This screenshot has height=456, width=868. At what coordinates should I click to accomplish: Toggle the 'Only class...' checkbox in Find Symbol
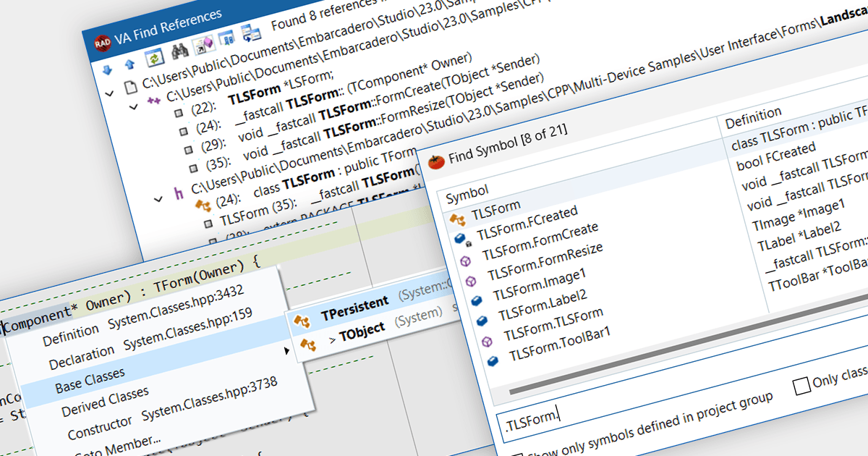[x=802, y=387]
